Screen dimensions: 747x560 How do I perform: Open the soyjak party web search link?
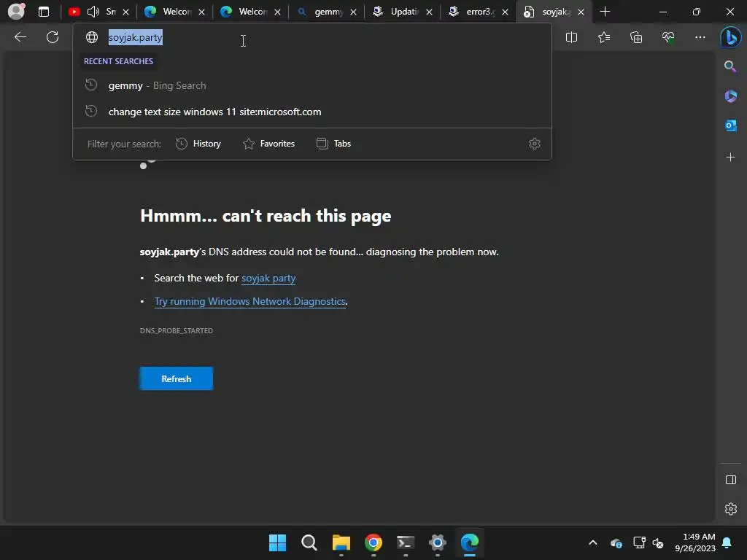(x=268, y=278)
